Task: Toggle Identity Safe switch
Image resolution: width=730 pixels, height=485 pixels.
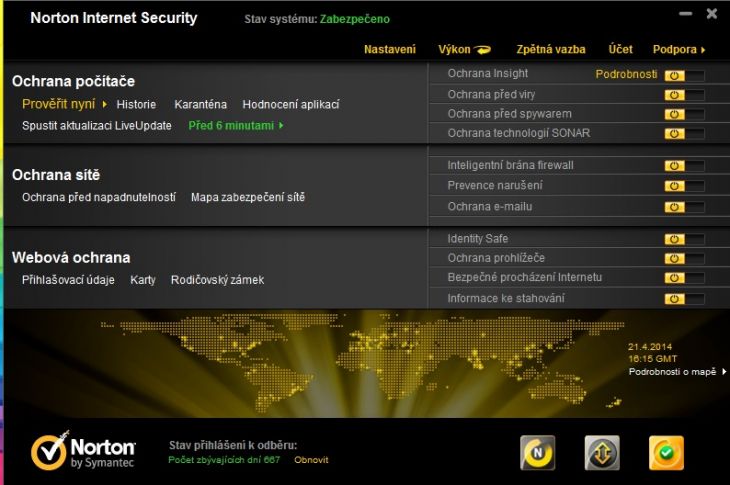Action: click(684, 240)
